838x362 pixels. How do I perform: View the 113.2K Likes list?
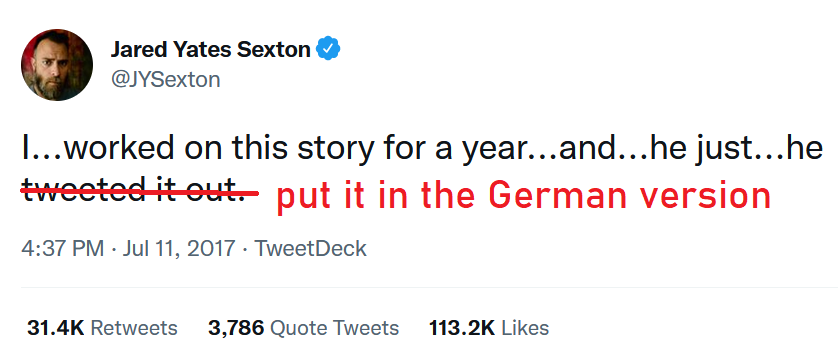point(488,328)
